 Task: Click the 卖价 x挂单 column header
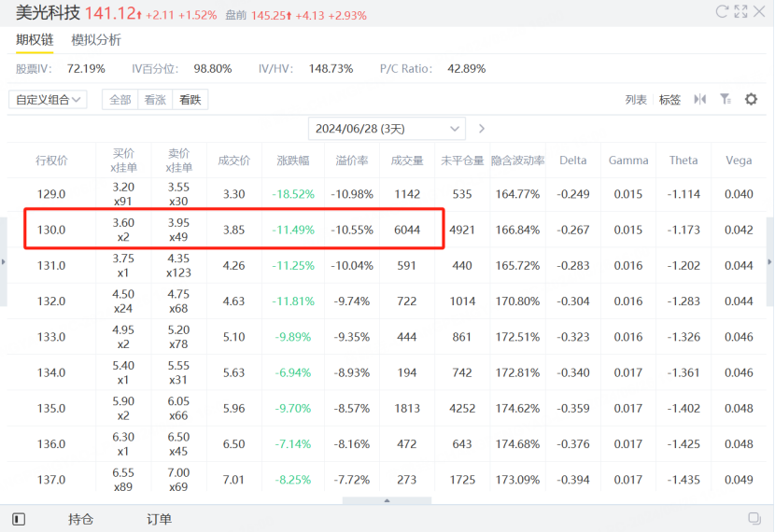(x=178, y=161)
